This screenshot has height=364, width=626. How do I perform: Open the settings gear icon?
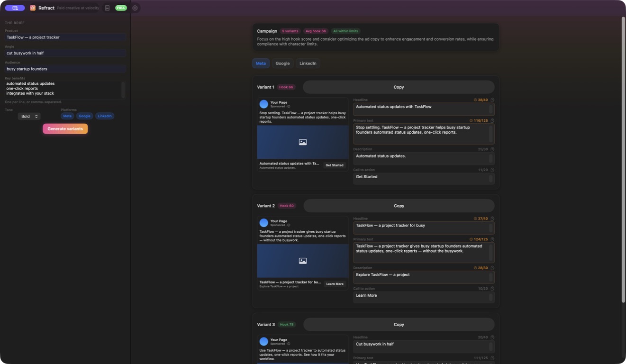135,8
